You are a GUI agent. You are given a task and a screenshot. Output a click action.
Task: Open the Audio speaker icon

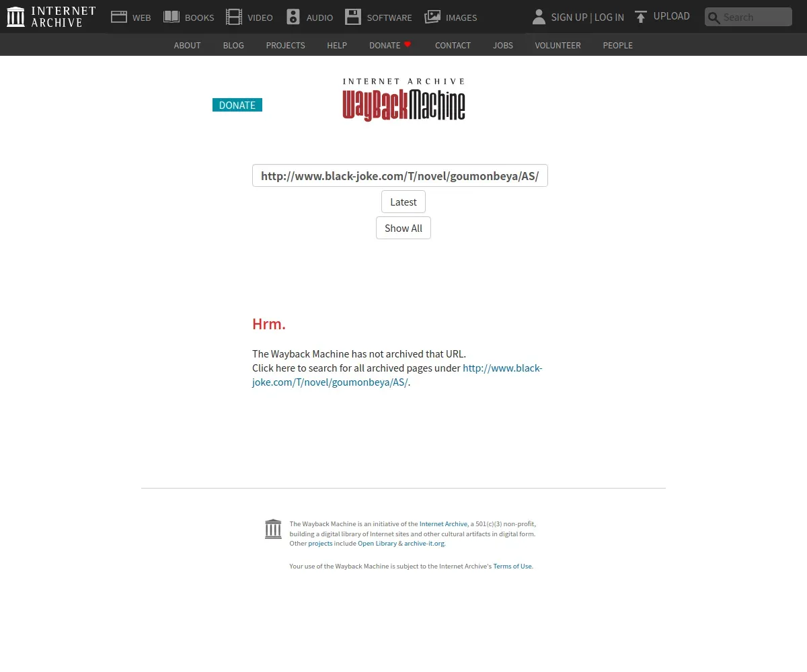click(293, 17)
